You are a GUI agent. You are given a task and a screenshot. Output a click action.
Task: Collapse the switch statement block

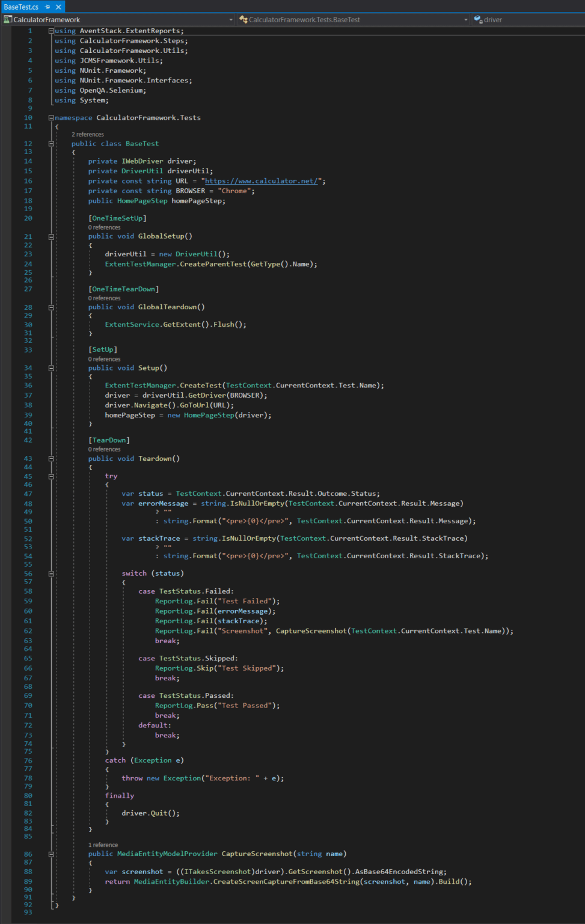[50, 573]
